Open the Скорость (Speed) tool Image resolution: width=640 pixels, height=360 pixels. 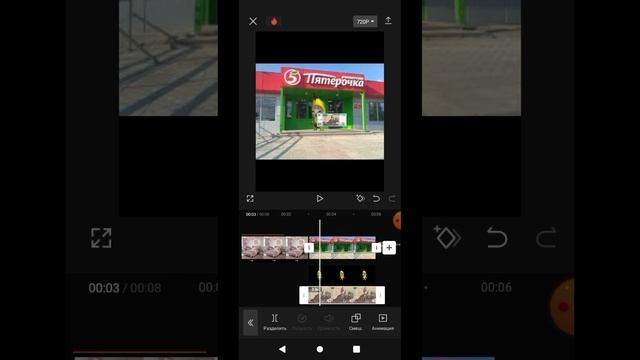click(302, 322)
